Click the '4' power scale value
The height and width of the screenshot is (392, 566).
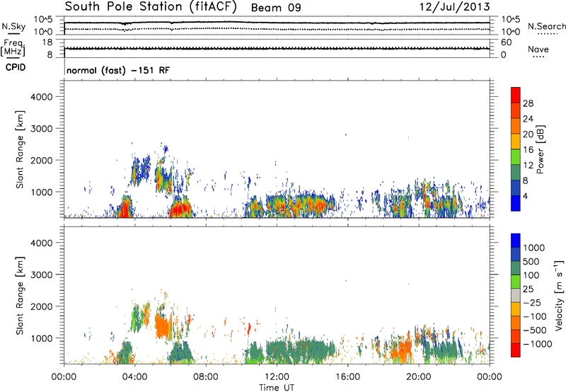pos(525,196)
